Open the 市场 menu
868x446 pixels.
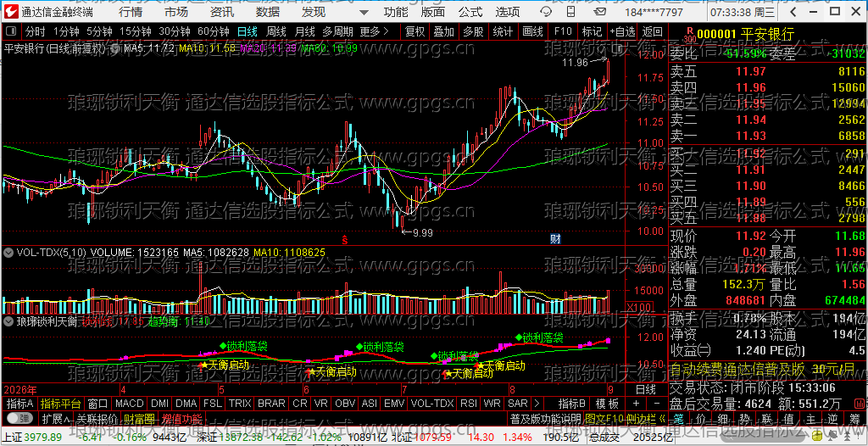pyautogui.click(x=176, y=12)
